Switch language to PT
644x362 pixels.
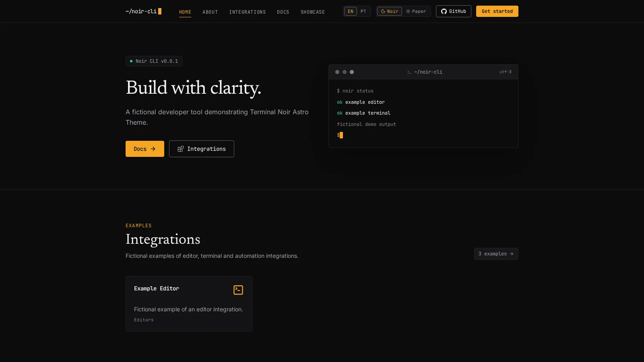[363, 11]
